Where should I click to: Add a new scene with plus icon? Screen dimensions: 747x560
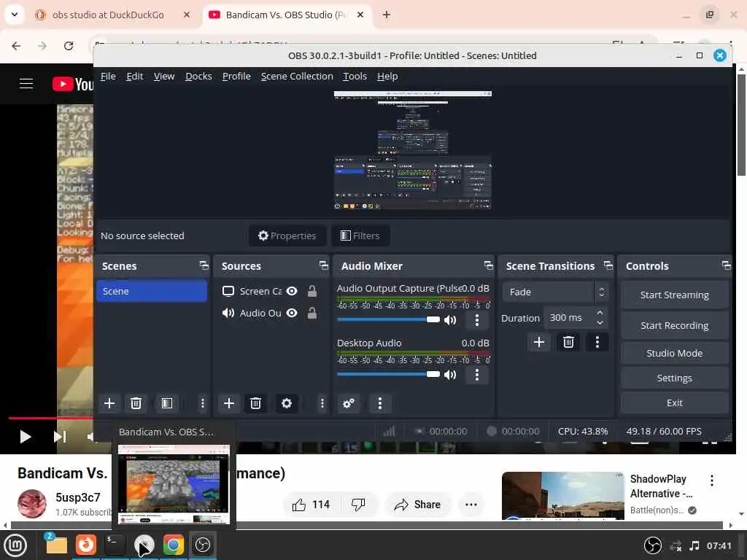point(109,403)
